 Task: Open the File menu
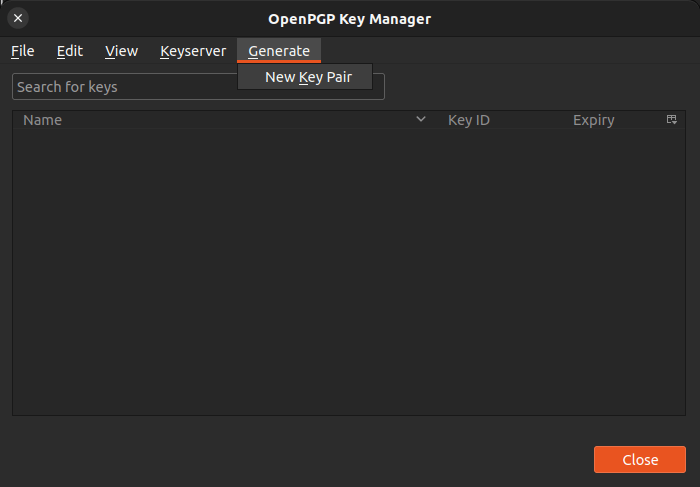(23, 51)
